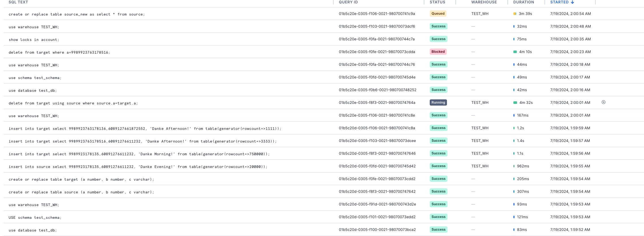Click the SQL TEXT column header
This screenshot has width=644, height=236.
(x=18, y=2)
